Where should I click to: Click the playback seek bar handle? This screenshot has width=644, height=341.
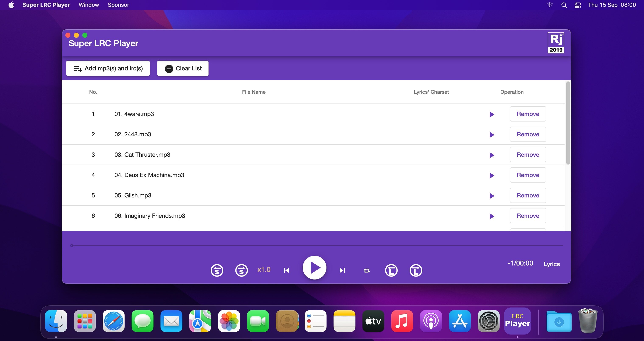point(72,246)
